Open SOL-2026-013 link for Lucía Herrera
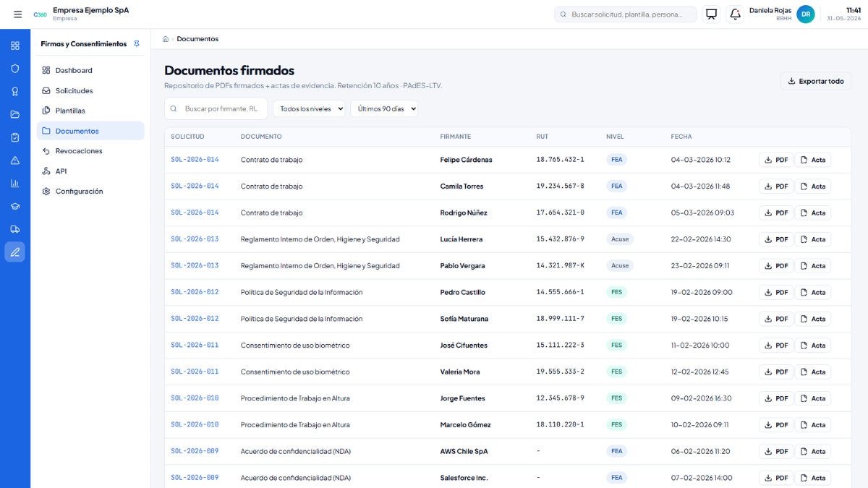This screenshot has height=488, width=868. pyautogui.click(x=195, y=239)
